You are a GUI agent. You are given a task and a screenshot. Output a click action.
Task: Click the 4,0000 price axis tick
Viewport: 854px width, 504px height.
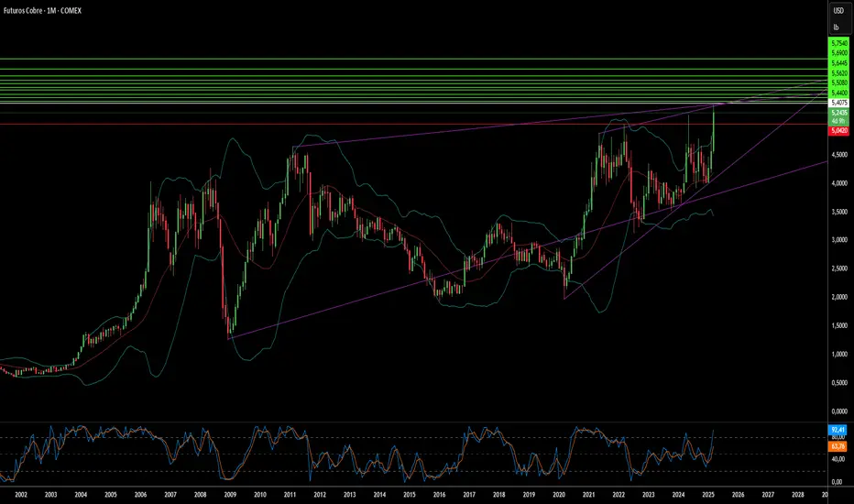838,183
